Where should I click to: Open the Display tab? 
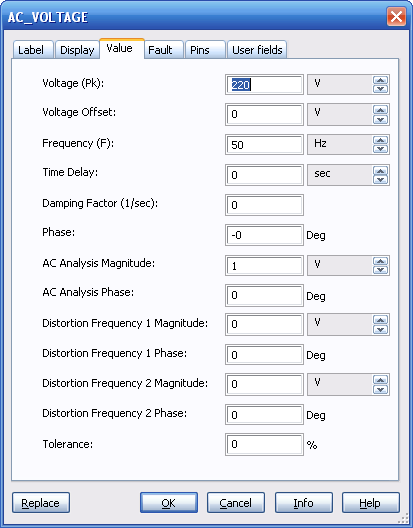click(x=77, y=50)
